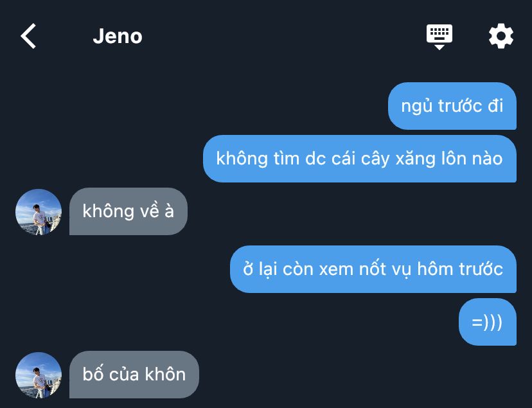Select the "không tìm dc cái cây xăng" message
The height and width of the screenshot is (408, 532).
click(360, 159)
